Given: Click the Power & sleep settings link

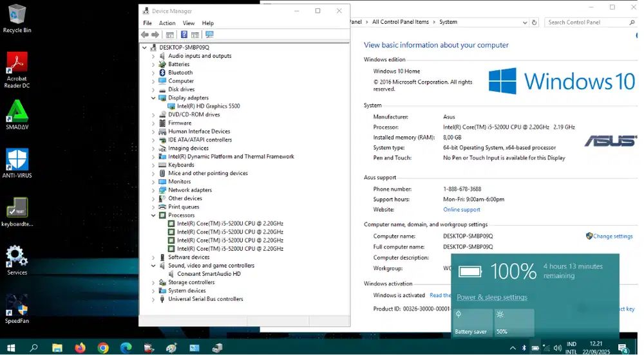Looking at the screenshot, I should [491, 297].
